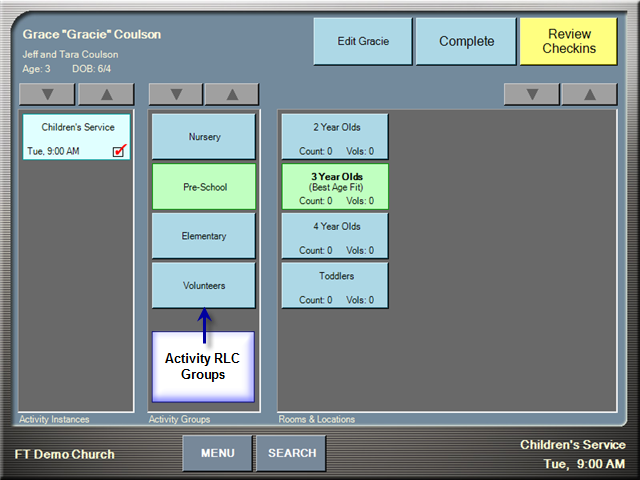640x480 pixels.
Task: Open the MENU button
Action: pyautogui.click(x=218, y=453)
